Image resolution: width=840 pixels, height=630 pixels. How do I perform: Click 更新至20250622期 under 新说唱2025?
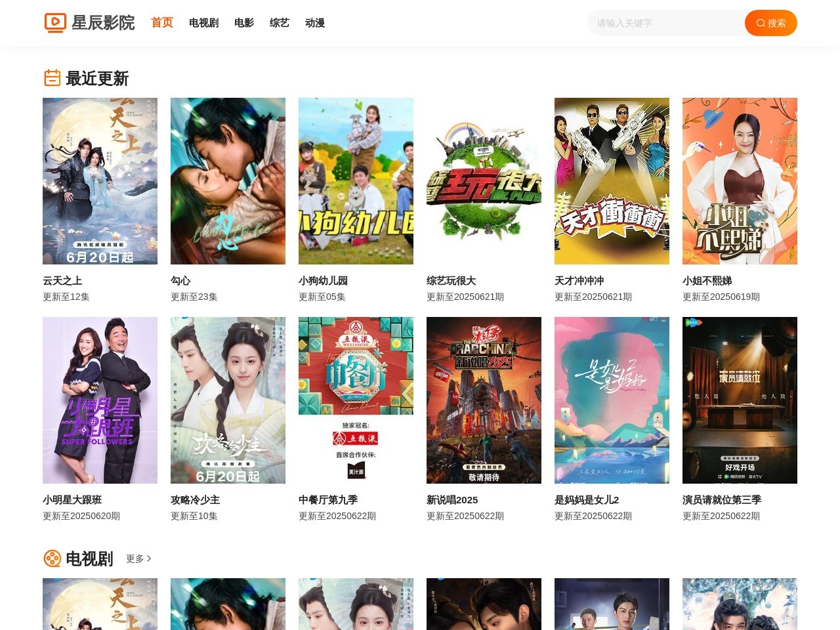465,516
